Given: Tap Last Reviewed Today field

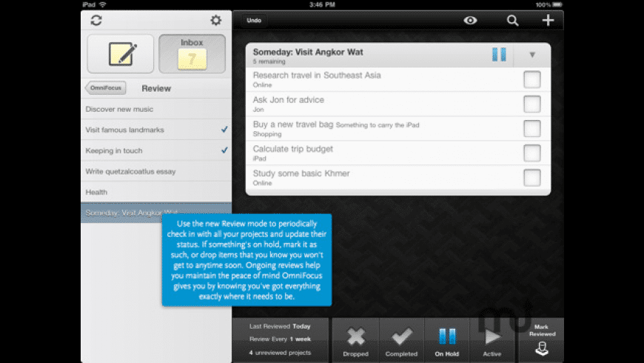Looking at the screenshot, I should [280, 326].
